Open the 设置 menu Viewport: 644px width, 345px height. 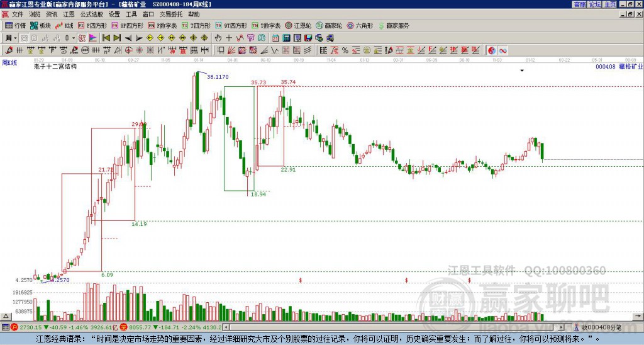114,14
